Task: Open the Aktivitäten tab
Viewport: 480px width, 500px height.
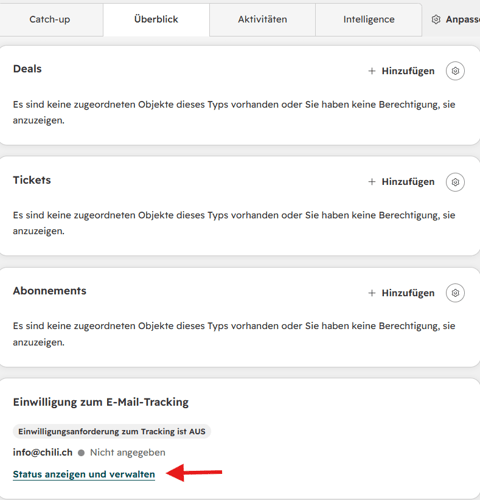Action: click(x=262, y=19)
